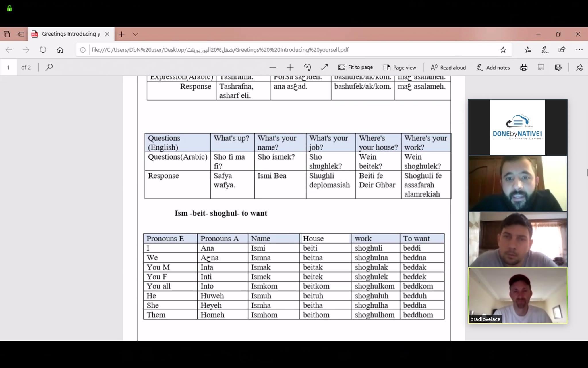
Task: Add page to favorites with star icon
Action: tap(503, 50)
